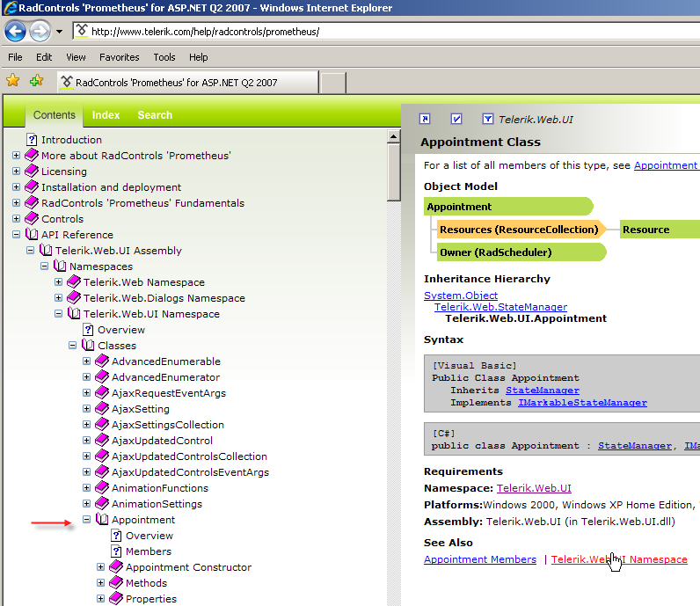Click the Telerik.Web Namespace book icon
This screenshot has width=700, height=606.
point(74,281)
